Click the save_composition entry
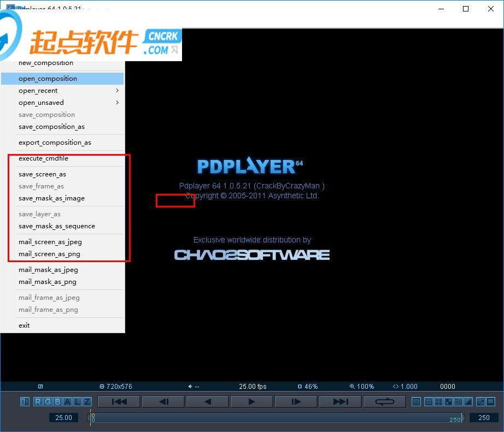The height and width of the screenshot is (432, 504). click(62, 115)
